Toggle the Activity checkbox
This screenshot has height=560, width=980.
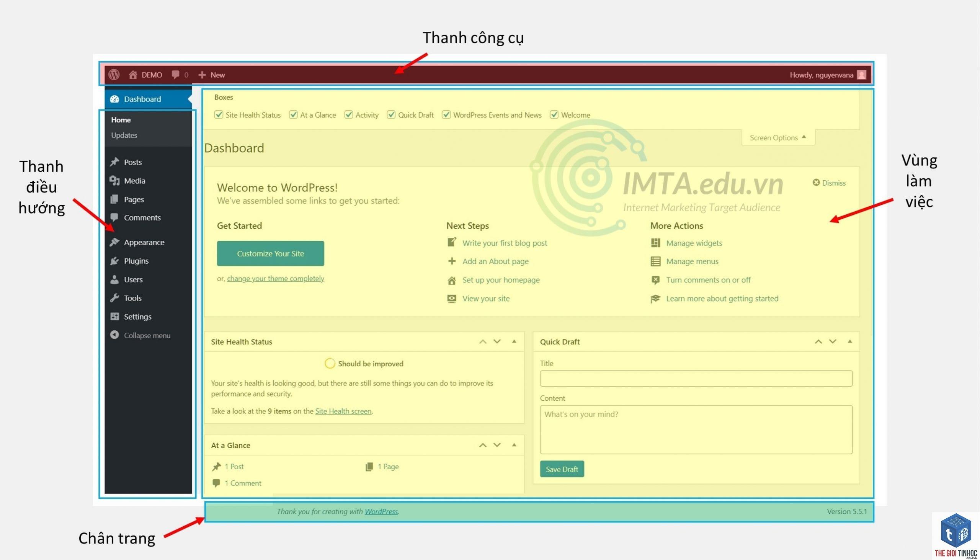(x=348, y=114)
